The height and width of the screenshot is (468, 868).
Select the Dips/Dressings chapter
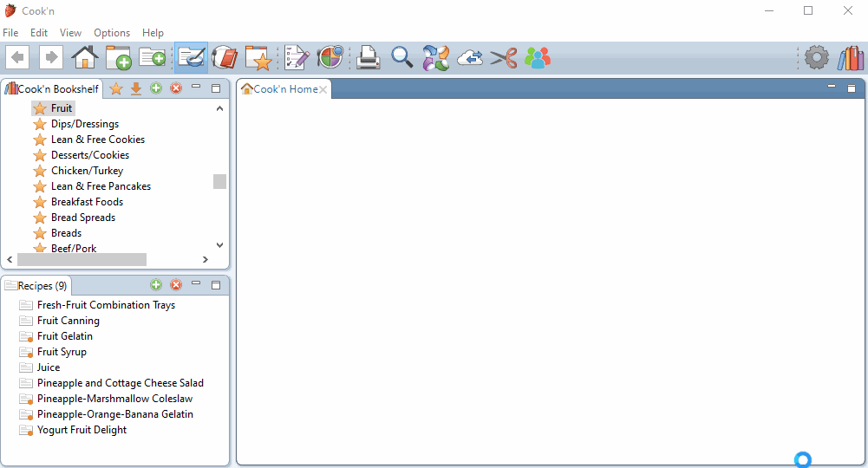click(x=84, y=124)
